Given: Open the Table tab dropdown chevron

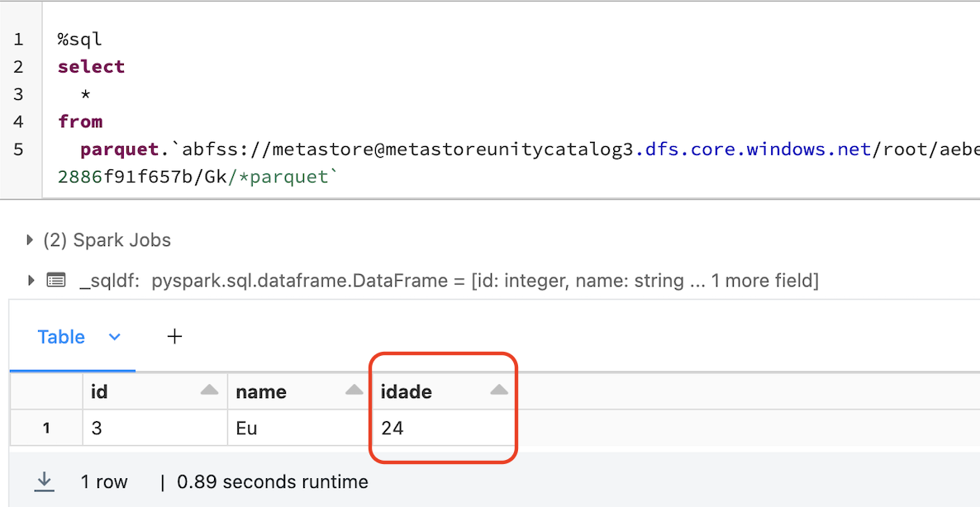Looking at the screenshot, I should point(114,337).
